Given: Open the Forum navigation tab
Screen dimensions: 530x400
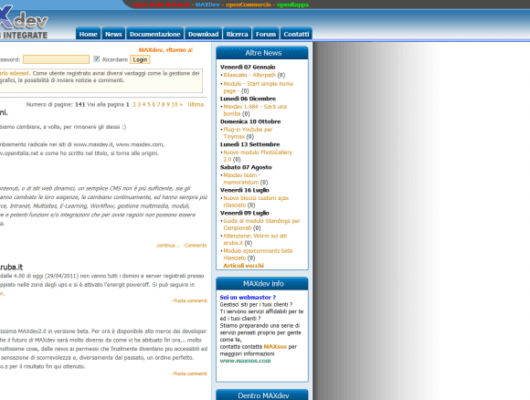Looking at the screenshot, I should [x=266, y=34].
